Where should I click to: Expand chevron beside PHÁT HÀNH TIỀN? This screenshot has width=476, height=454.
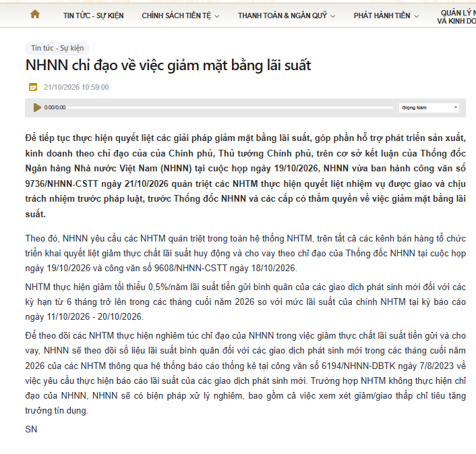point(416,16)
